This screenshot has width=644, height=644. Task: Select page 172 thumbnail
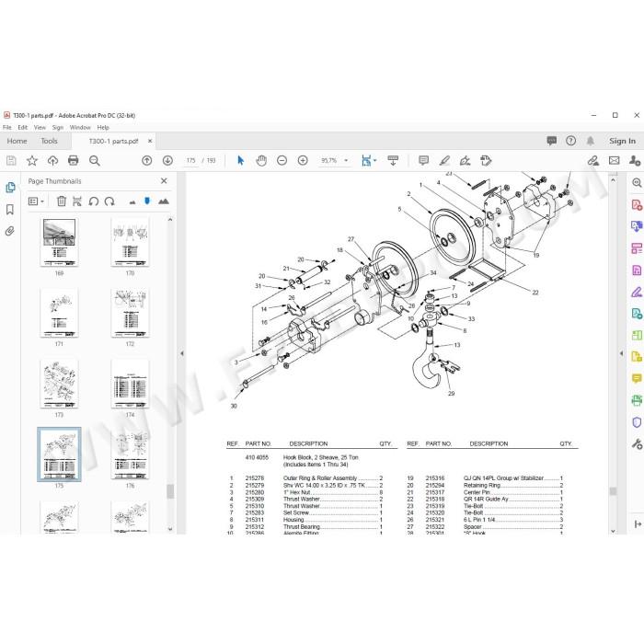131,313
